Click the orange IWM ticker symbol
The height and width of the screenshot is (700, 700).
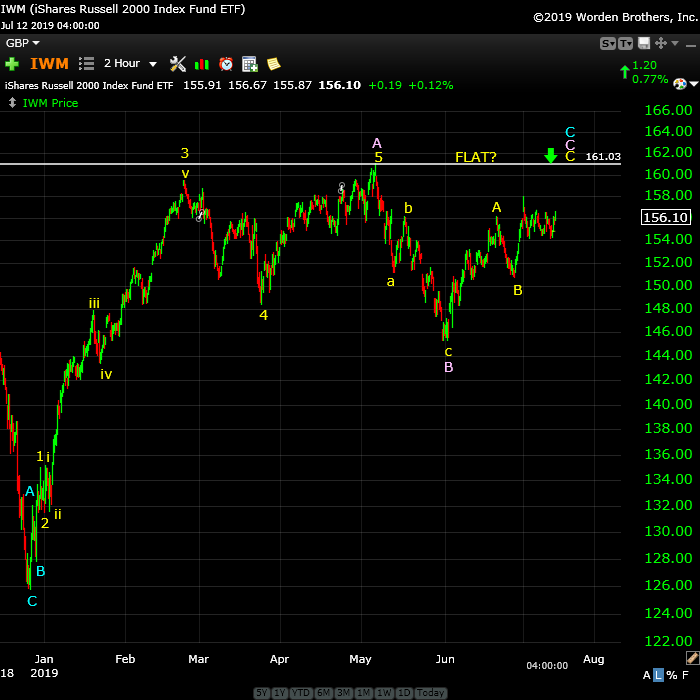(x=50, y=64)
